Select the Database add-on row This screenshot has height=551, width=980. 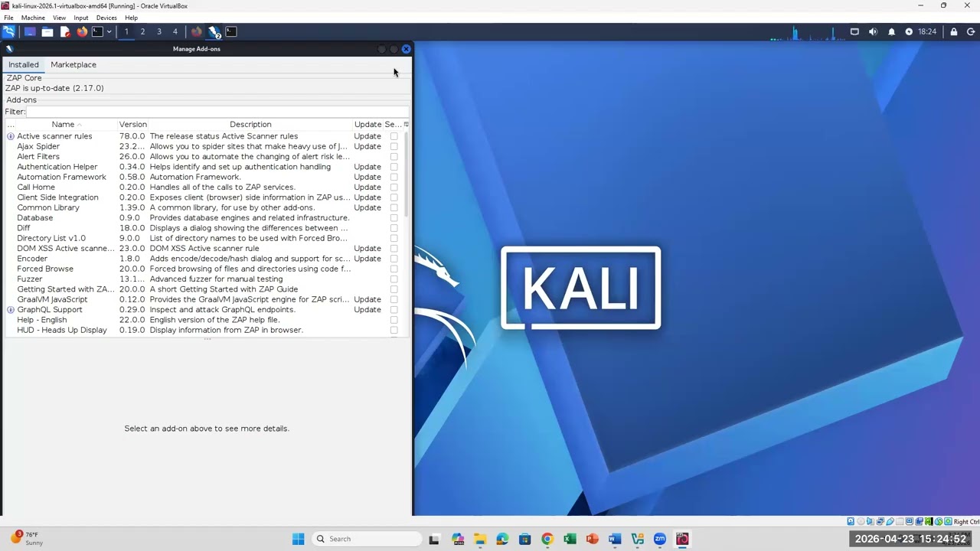203,218
